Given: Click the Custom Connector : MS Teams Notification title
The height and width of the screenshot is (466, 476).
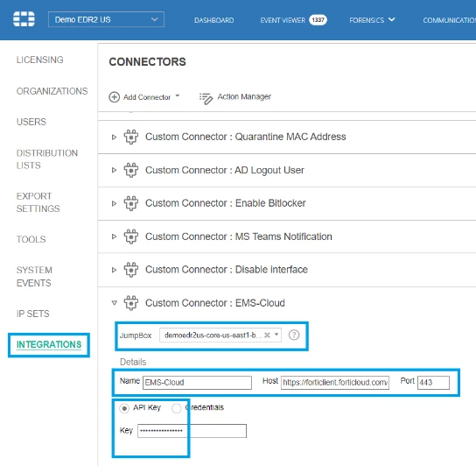Looking at the screenshot, I should coord(239,237).
